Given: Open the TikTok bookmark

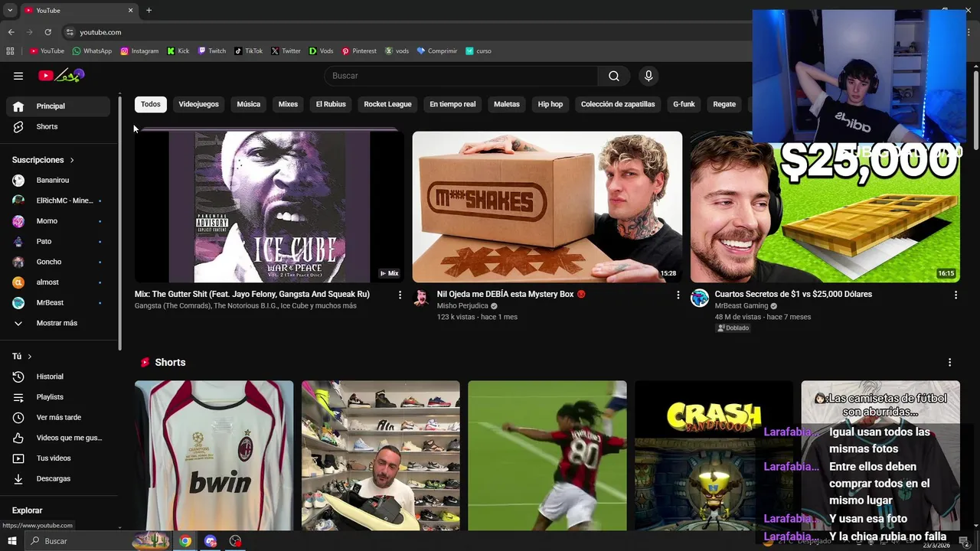Looking at the screenshot, I should coord(249,51).
